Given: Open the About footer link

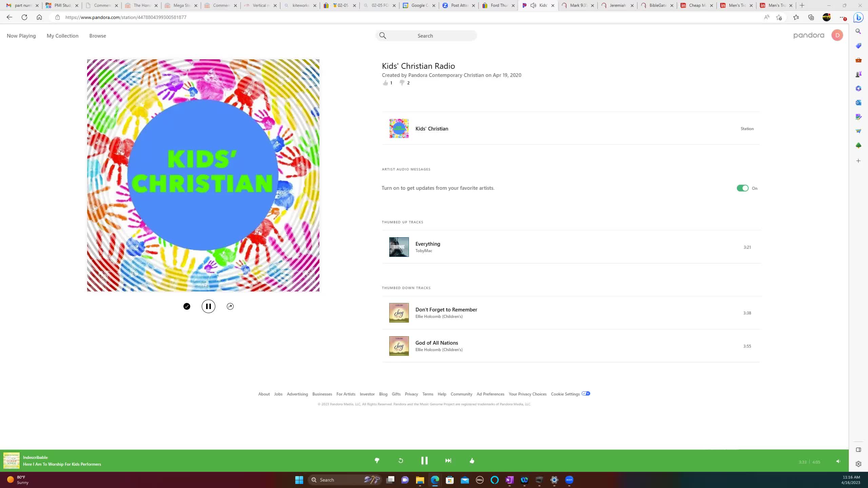Looking at the screenshot, I should pos(264,394).
